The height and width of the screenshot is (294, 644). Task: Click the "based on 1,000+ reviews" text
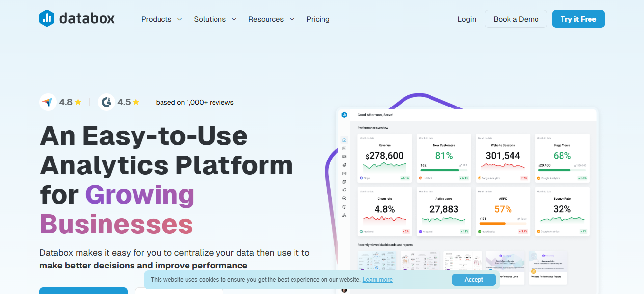[194, 102]
